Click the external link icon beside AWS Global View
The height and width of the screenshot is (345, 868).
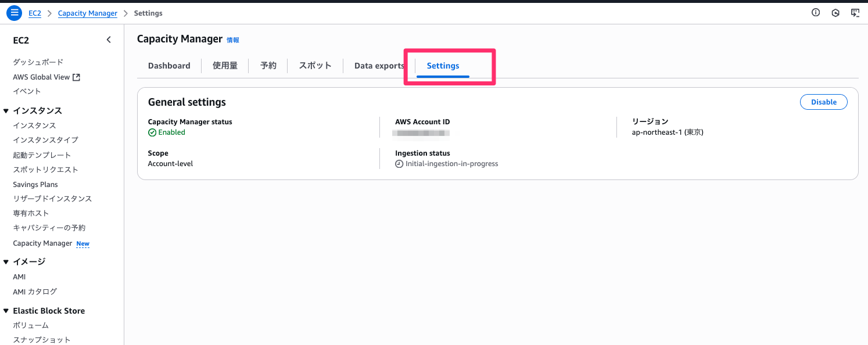click(76, 77)
